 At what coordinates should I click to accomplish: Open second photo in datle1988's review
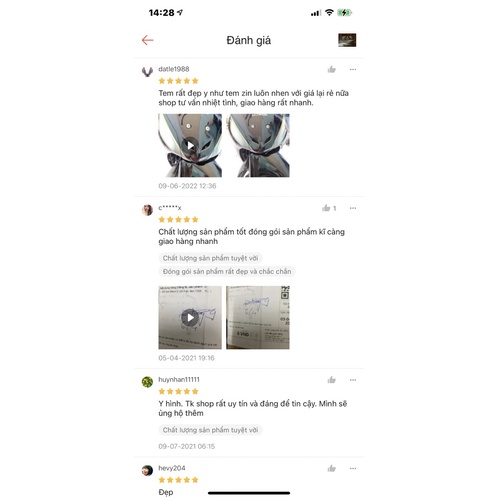click(x=258, y=145)
